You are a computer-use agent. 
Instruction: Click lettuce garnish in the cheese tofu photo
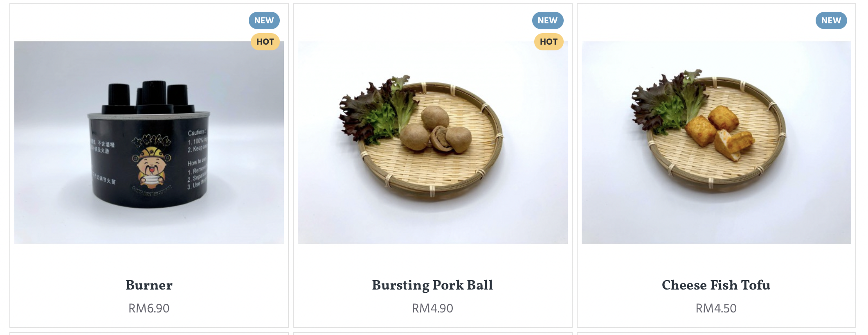point(667,104)
